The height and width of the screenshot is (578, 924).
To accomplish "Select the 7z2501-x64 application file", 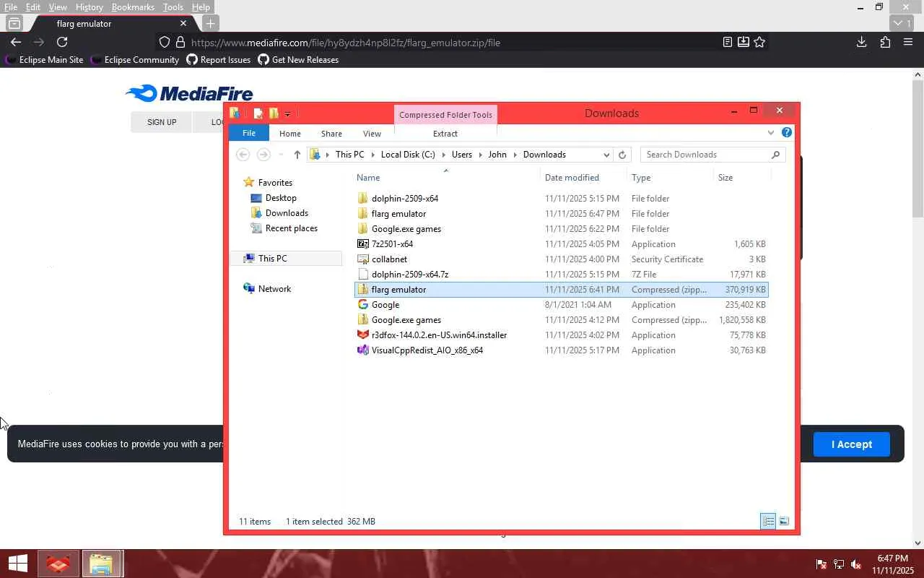I will (x=561, y=244).
